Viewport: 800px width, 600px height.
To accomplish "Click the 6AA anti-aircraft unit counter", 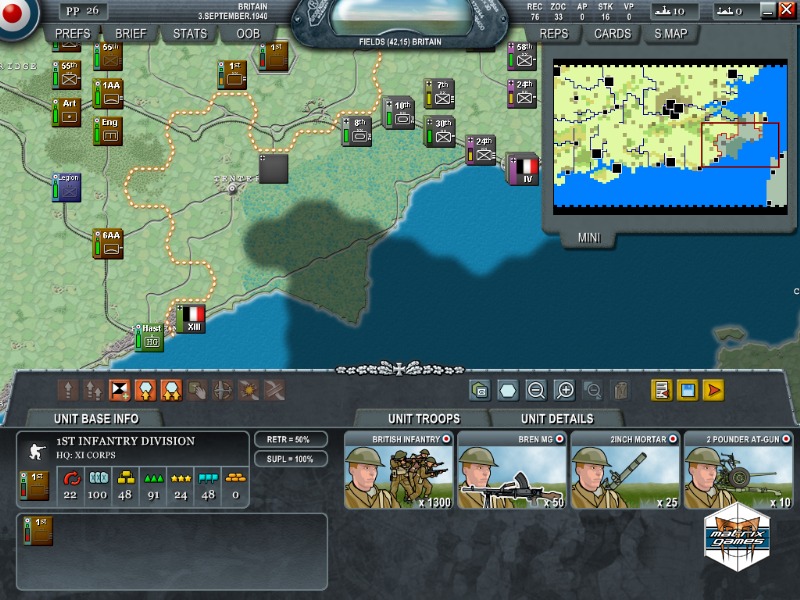I will (x=110, y=243).
